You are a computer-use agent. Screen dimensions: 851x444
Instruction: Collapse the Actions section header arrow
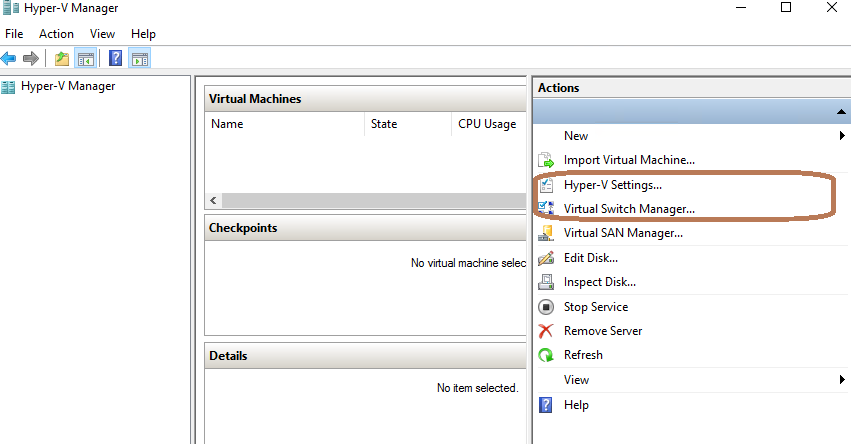pyautogui.click(x=841, y=112)
